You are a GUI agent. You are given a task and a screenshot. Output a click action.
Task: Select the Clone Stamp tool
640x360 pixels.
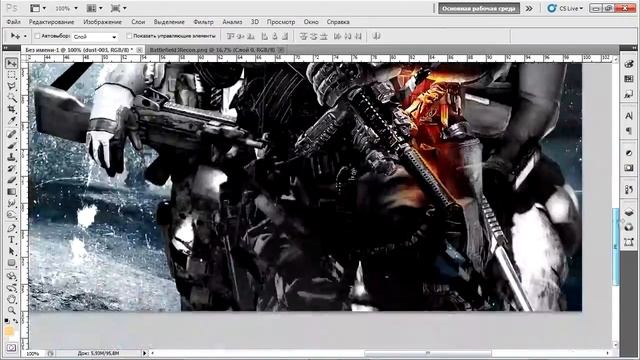(x=11, y=157)
